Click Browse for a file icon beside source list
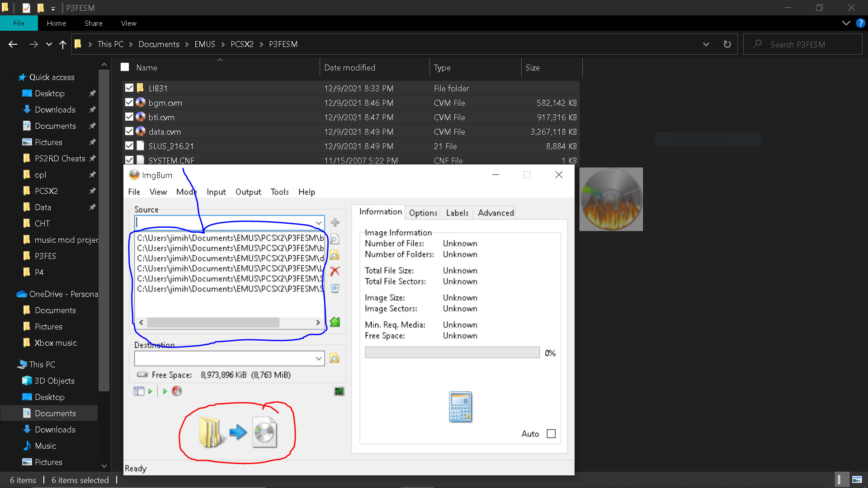 335,239
